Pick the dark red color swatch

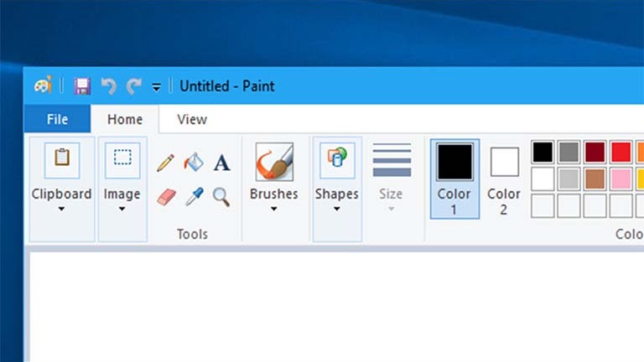pos(595,152)
